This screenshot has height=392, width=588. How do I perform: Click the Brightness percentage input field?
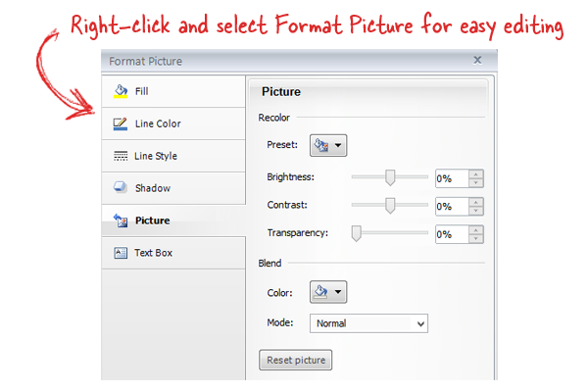(x=452, y=178)
